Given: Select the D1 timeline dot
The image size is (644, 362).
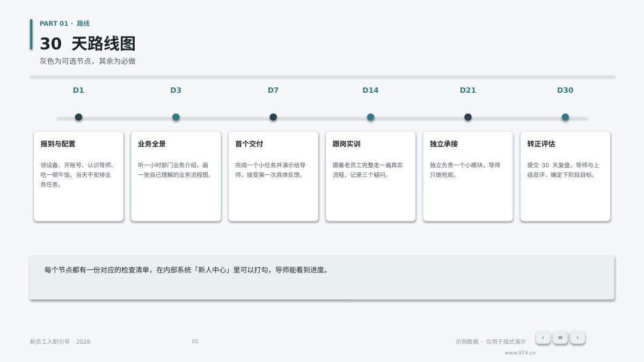Looking at the screenshot, I should [x=78, y=117].
